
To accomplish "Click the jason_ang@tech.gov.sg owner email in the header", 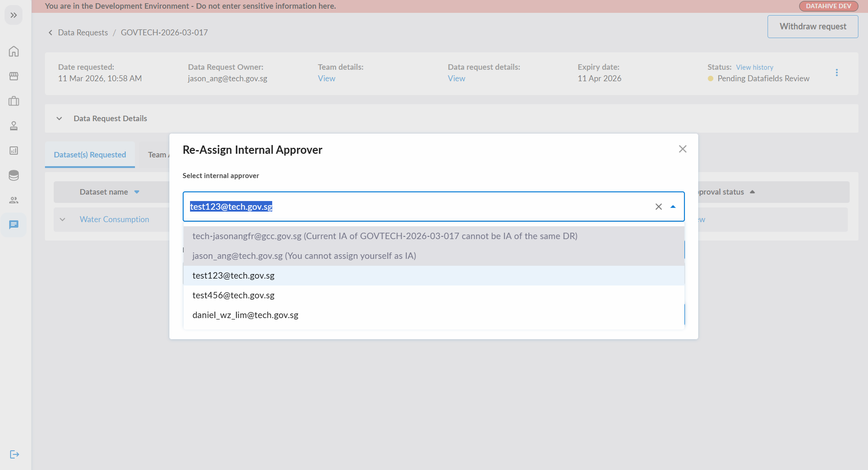I will (x=228, y=78).
